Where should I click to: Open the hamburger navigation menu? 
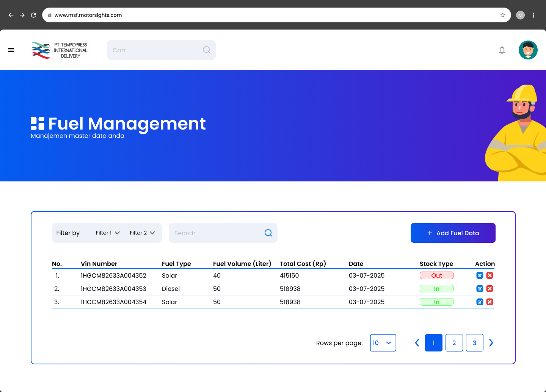pos(11,50)
